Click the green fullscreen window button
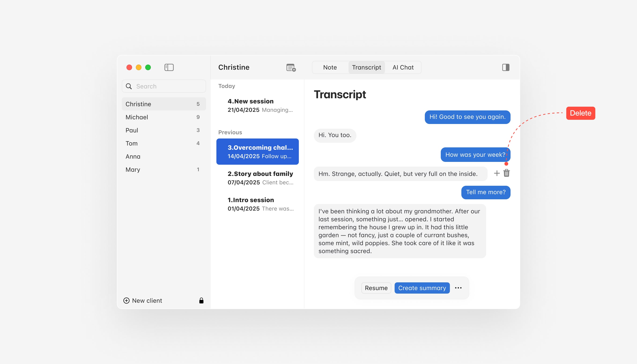Screen dimensions: 637x364 148,67
